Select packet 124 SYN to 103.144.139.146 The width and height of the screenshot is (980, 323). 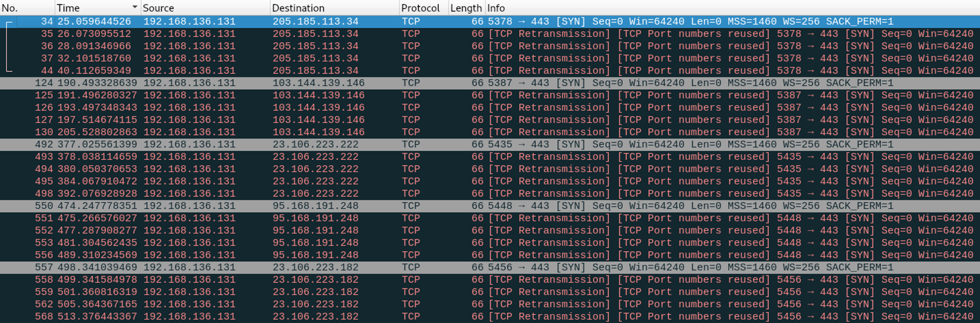[x=490, y=83]
